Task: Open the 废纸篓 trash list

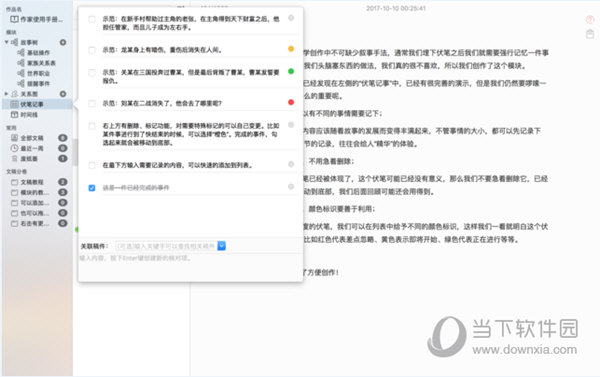Action: [x=24, y=158]
